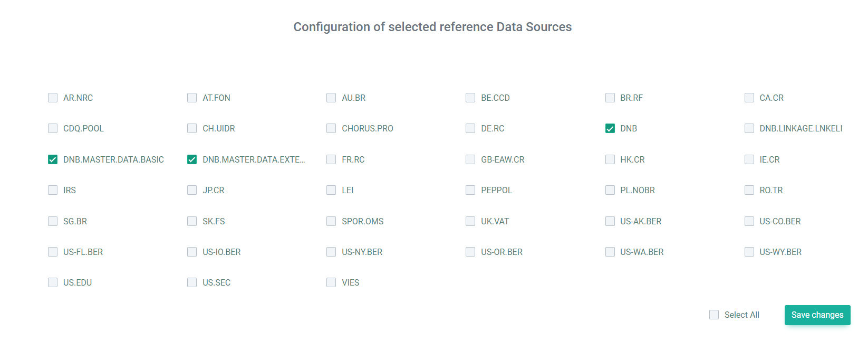Select the CHORUS.PRO checkbox
Image resolution: width=868 pixels, height=341 pixels.
[331, 128]
